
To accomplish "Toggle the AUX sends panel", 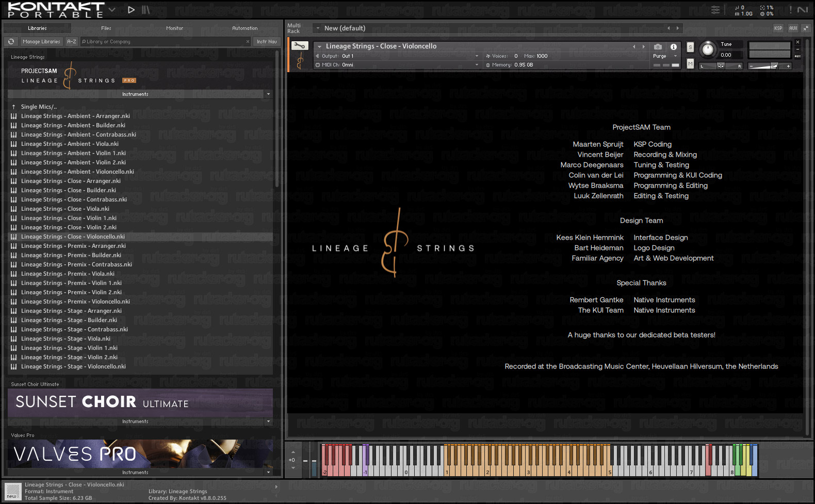I will [x=793, y=28].
